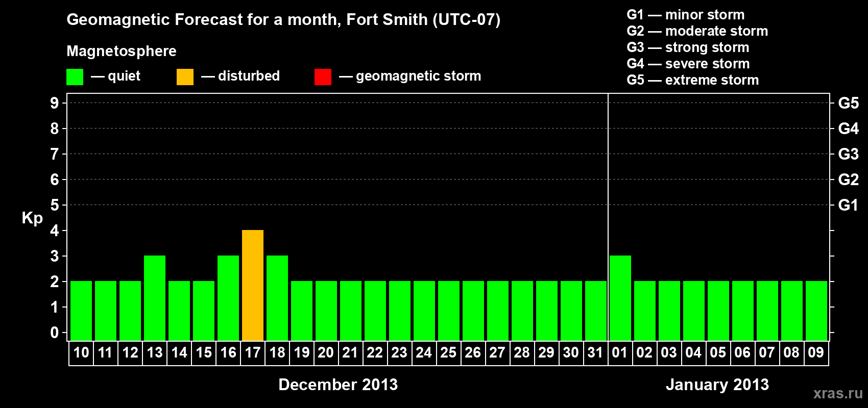Image resolution: width=868 pixels, height=408 pixels.
Task: Click date label 05 on the axis
Action: click(x=718, y=352)
